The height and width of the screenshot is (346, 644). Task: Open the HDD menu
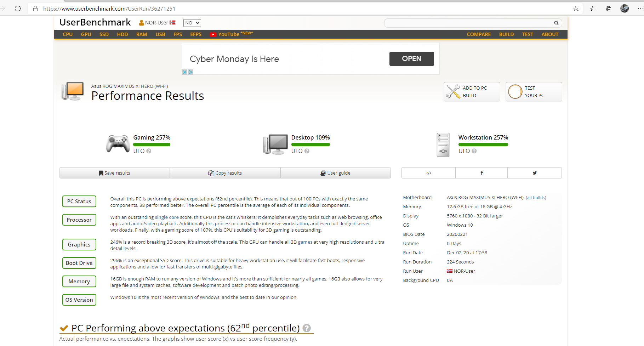(x=122, y=34)
